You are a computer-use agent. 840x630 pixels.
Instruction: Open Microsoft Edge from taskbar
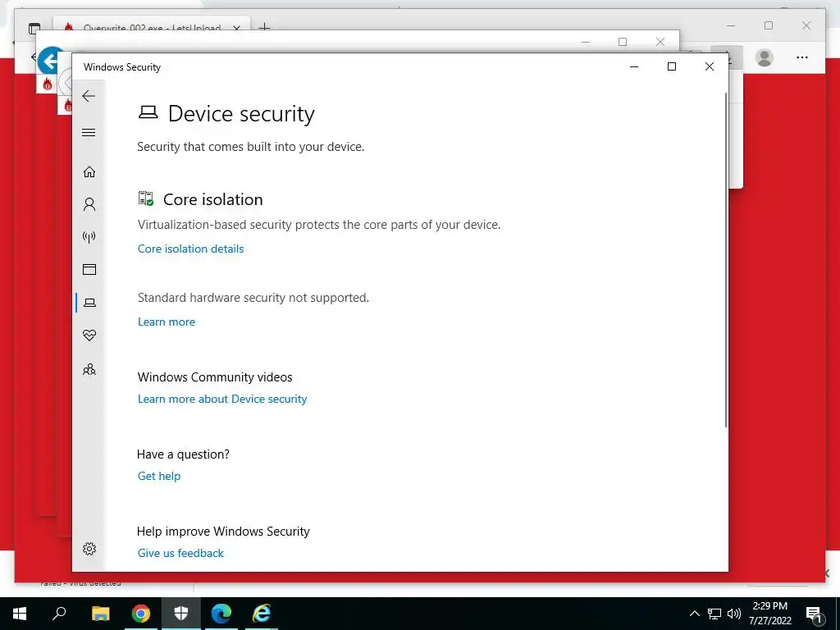tap(221, 614)
